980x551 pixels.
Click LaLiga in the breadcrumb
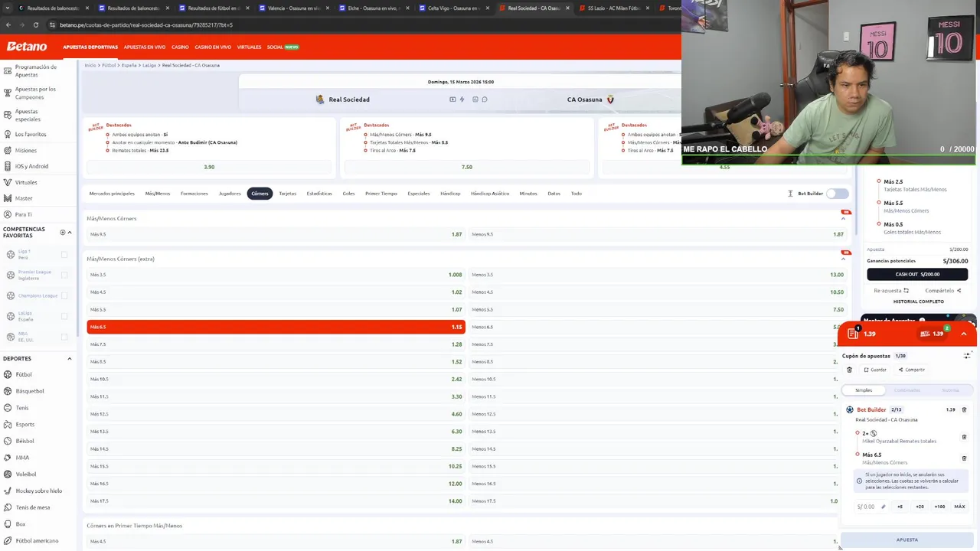(x=149, y=65)
